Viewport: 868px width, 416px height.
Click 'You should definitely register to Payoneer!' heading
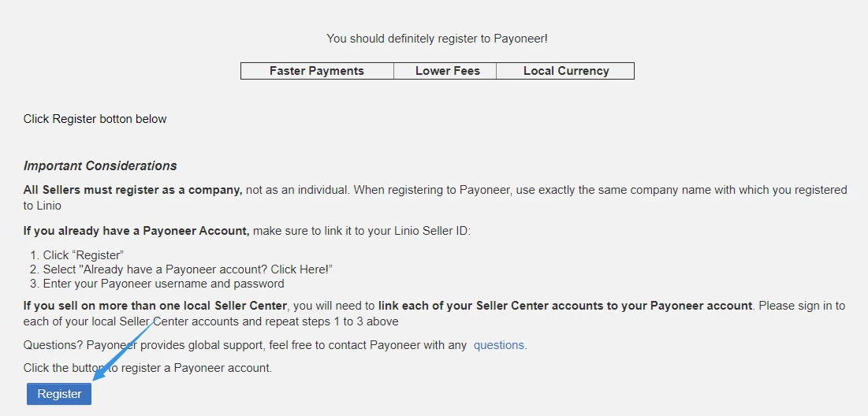coord(438,39)
